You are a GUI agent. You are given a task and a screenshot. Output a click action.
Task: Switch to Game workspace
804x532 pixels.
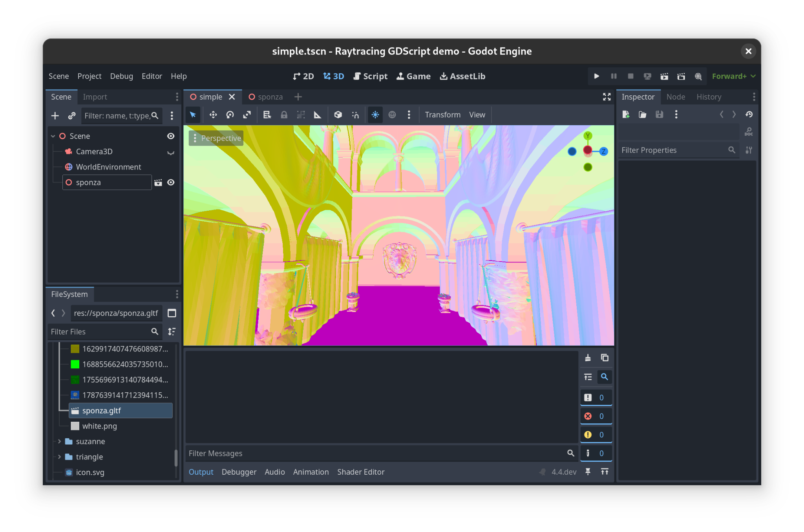[x=414, y=76]
